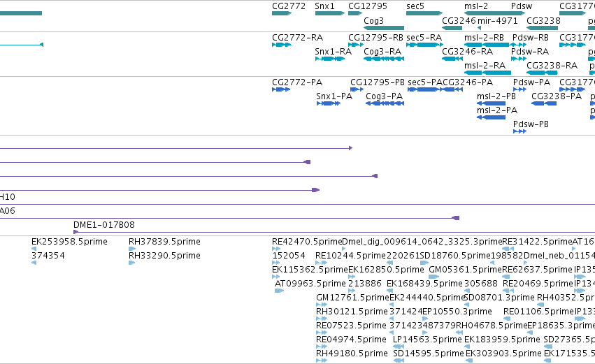Click the 220261 EST label
Image resolution: width=595 pixels, height=364 pixels.
(x=403, y=256)
